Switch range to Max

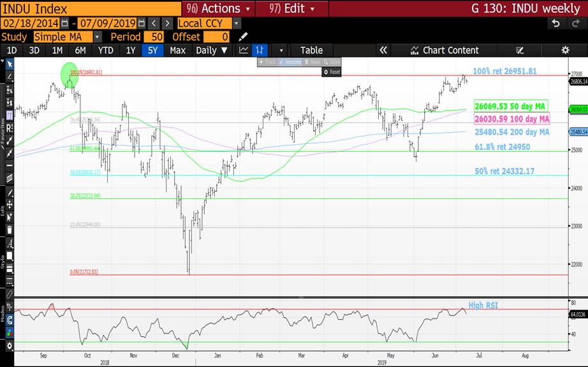point(177,50)
